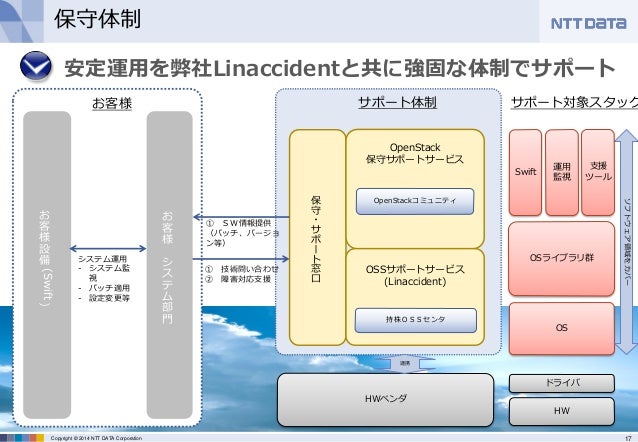Click the vertical ソフトウェア領域をカバー arrow

[627, 242]
